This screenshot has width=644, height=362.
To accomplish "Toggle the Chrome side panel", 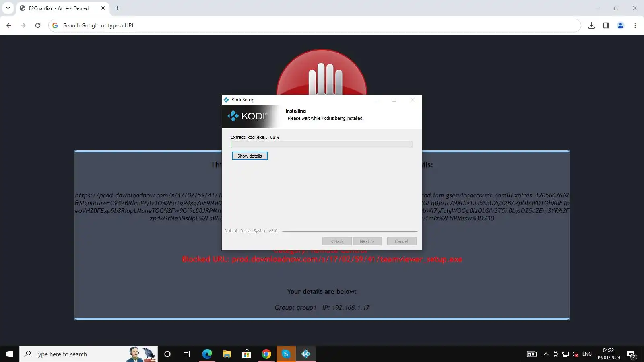I will (x=606, y=25).
